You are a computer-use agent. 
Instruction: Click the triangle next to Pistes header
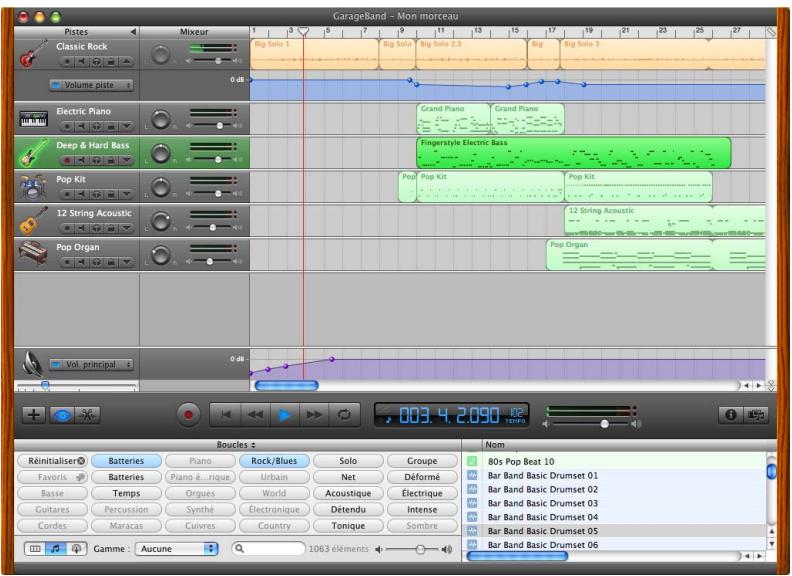click(133, 32)
